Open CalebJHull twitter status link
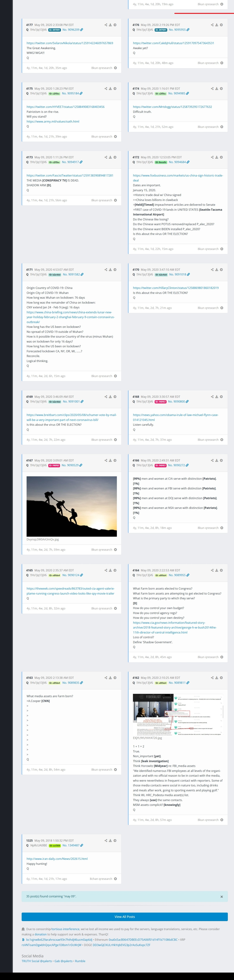This screenshot has width=234, height=980. 174,43
